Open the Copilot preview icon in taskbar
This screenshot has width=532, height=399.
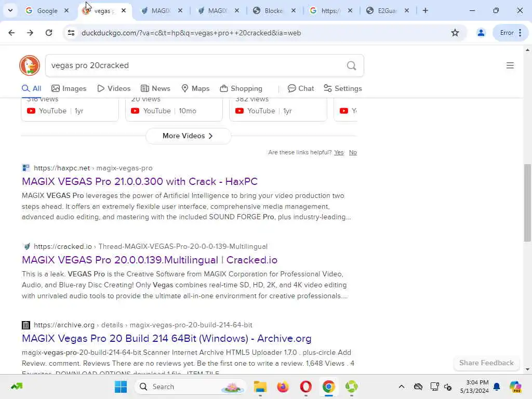[515, 387]
